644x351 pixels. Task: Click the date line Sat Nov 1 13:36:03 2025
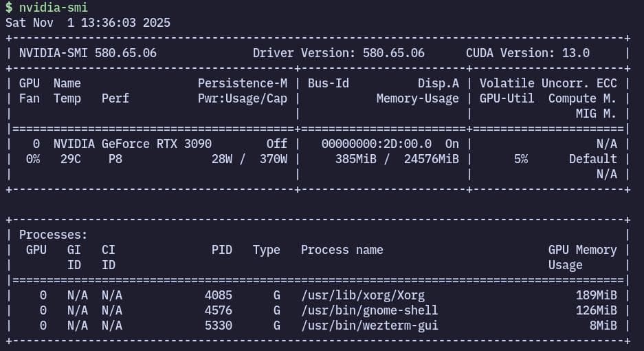click(87, 23)
